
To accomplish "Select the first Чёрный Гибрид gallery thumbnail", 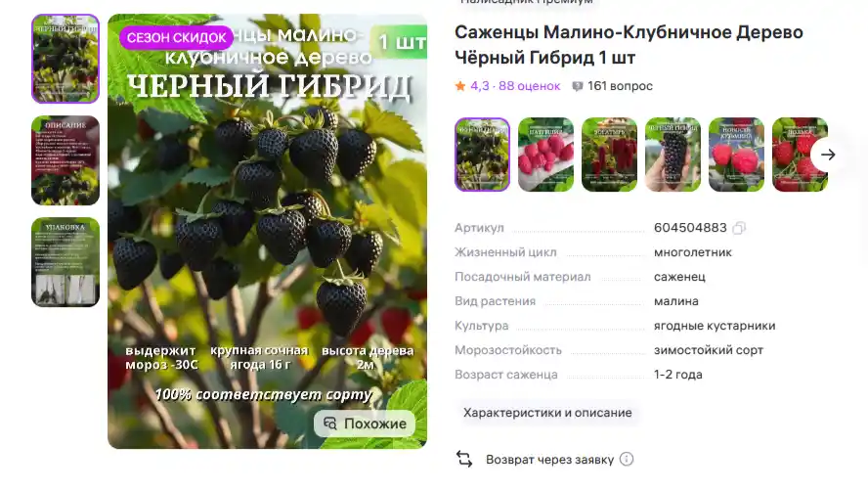I will pyautogui.click(x=65, y=59).
